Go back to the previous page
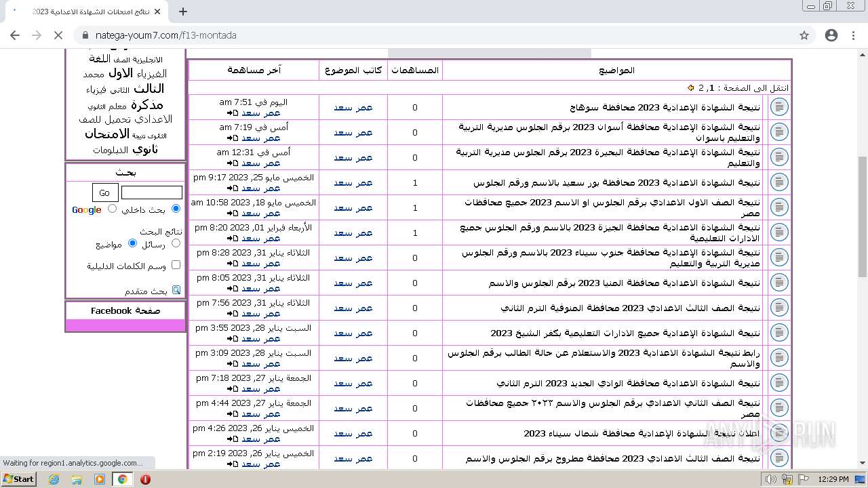 tap(15, 35)
